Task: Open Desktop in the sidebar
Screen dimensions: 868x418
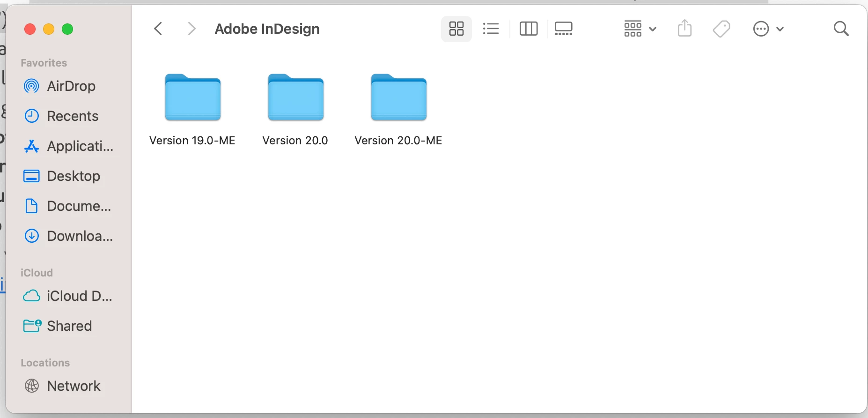Action: [x=68, y=176]
